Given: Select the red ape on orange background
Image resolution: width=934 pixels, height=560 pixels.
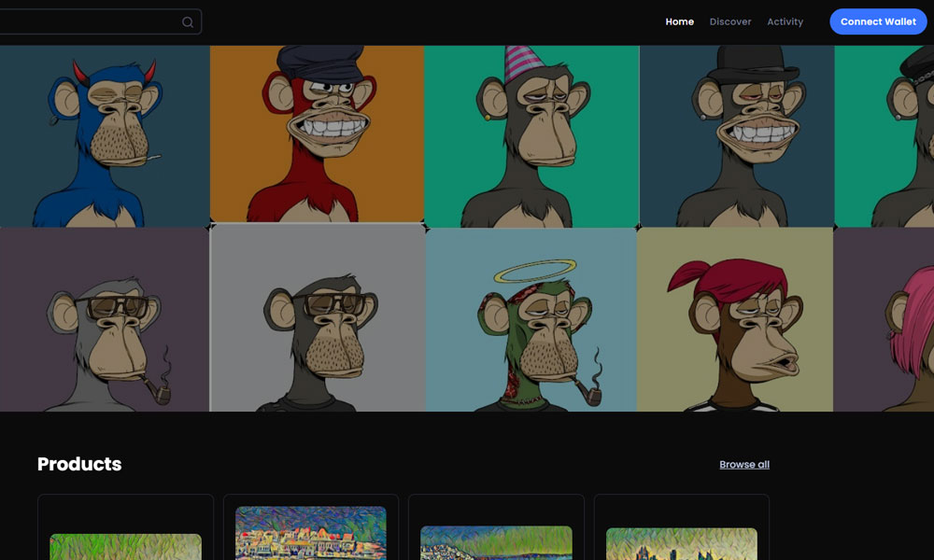Looking at the screenshot, I should [x=317, y=133].
